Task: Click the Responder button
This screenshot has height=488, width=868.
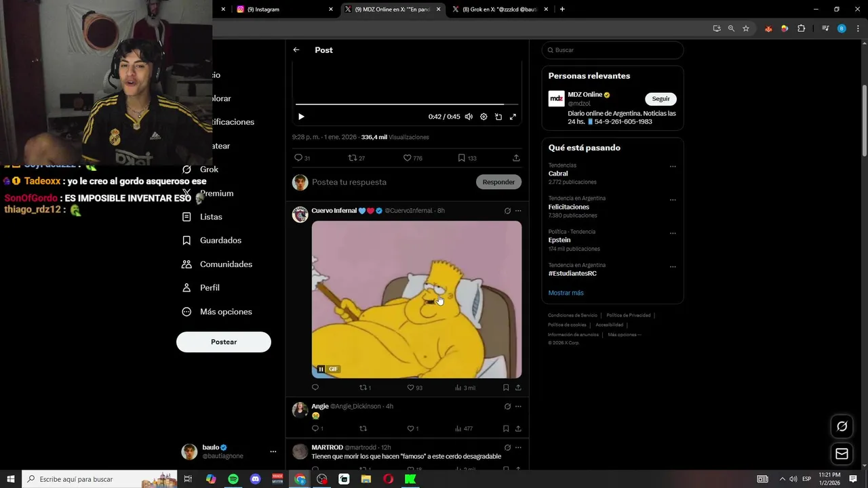Action: pos(498,182)
